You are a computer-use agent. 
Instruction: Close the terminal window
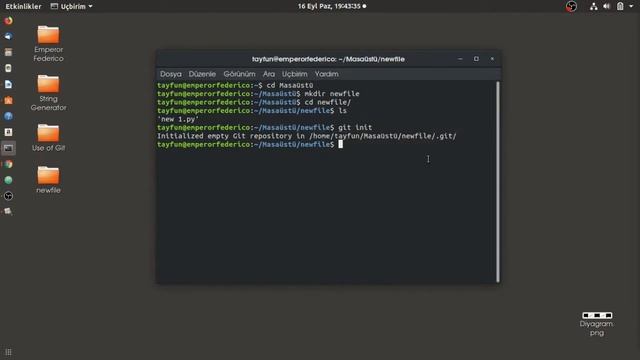(492, 59)
